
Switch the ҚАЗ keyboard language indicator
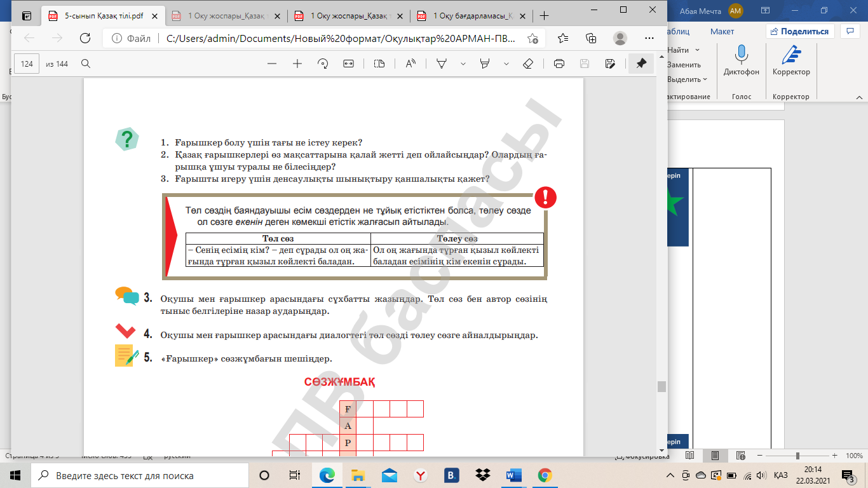[x=781, y=475]
